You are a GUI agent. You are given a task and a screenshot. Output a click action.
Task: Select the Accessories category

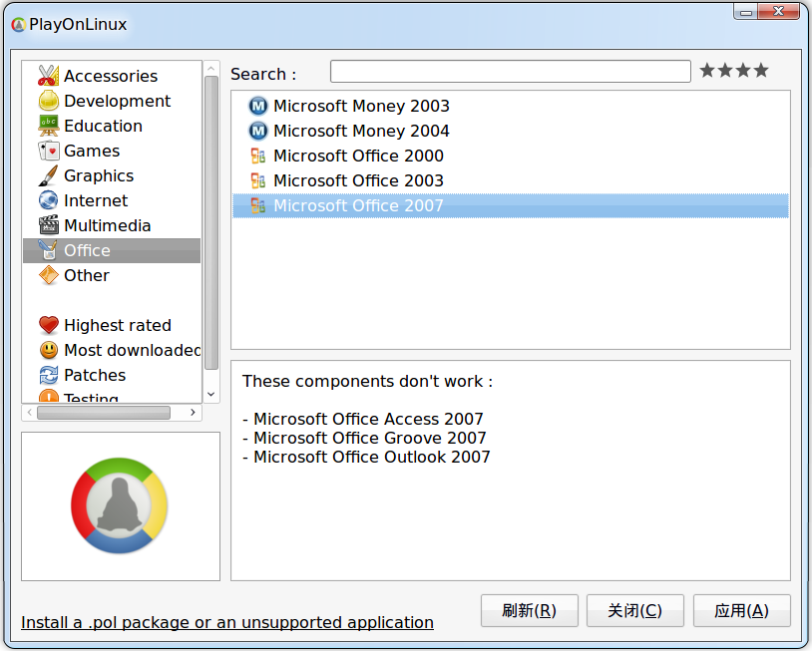pyautogui.click(x=111, y=76)
